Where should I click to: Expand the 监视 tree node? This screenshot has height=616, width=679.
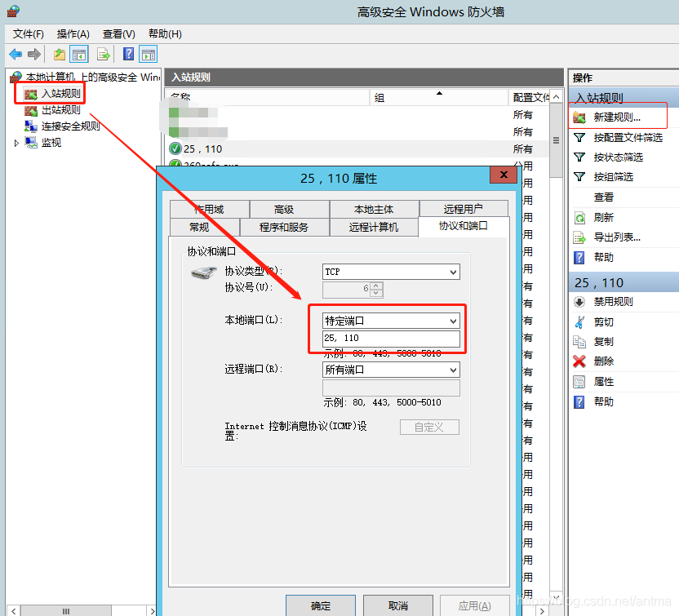[x=16, y=143]
